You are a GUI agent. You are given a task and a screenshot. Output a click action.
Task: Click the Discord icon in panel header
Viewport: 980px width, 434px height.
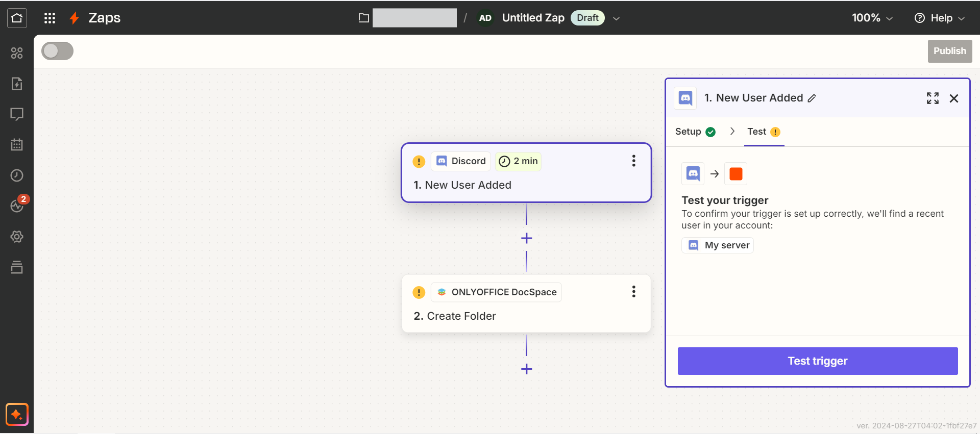tap(685, 98)
